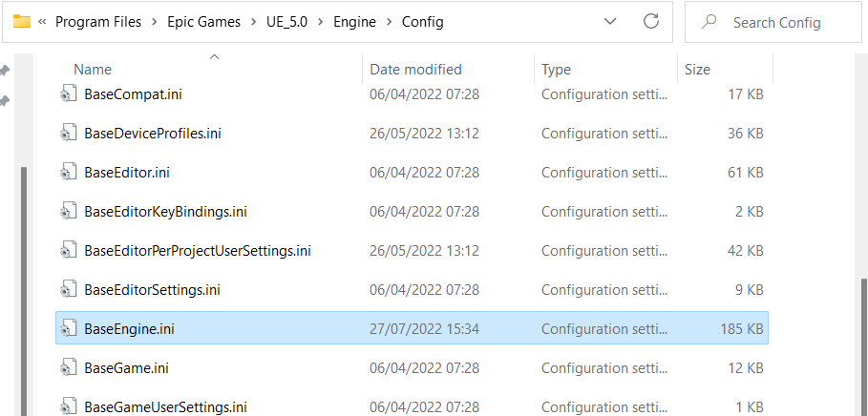
Task: Open the address bar history dropdown arrow
Action: pos(609,22)
